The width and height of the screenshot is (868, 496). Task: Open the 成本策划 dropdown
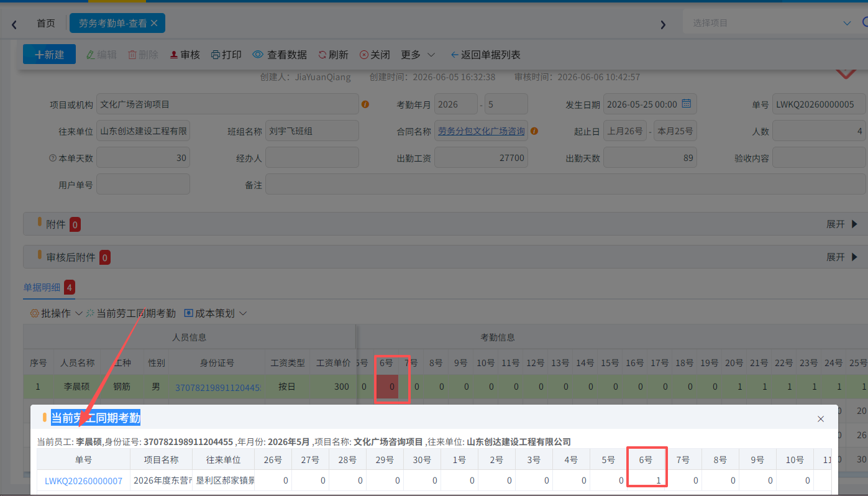point(215,313)
